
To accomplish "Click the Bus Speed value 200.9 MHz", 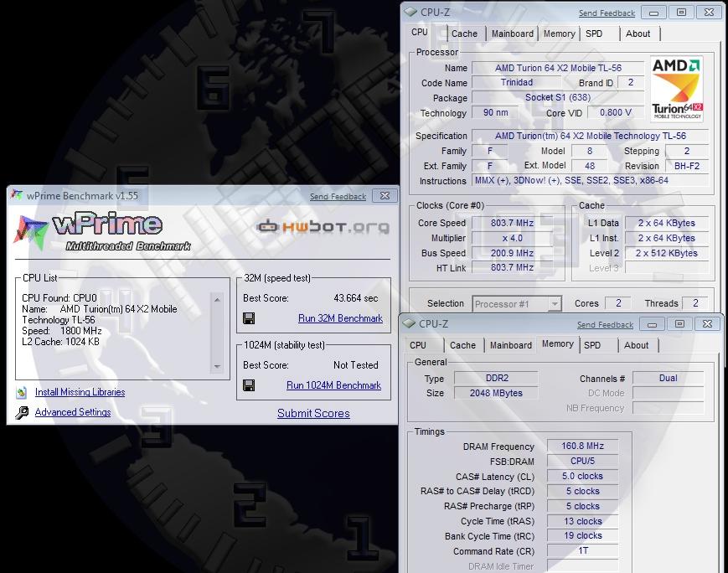I will 512,253.
